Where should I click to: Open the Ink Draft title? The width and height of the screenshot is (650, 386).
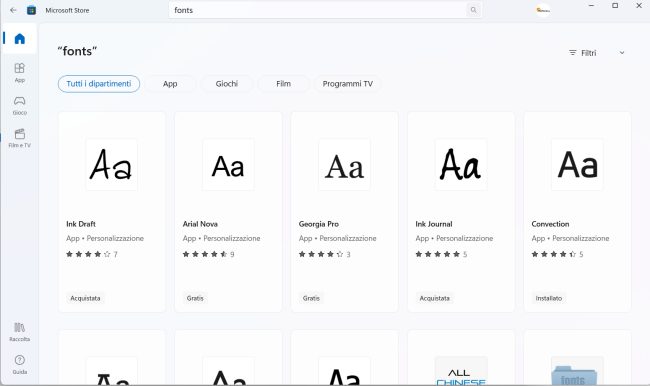81,224
